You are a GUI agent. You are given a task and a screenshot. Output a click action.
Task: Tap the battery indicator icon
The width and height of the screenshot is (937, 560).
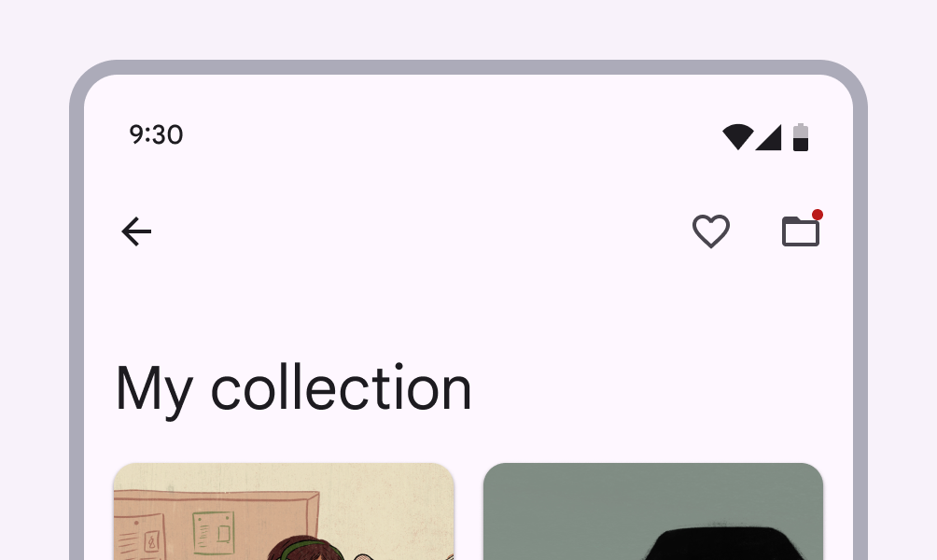click(x=801, y=137)
